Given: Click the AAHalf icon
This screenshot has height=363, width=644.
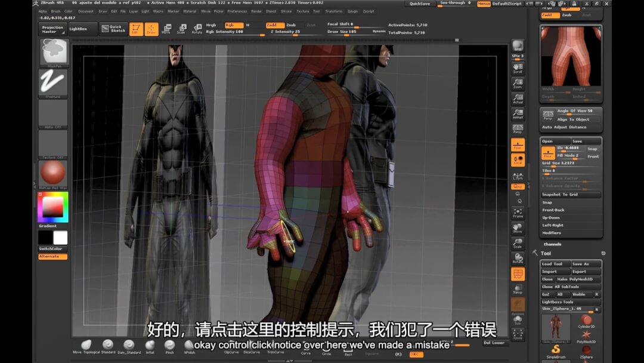Looking at the screenshot, I should [518, 114].
